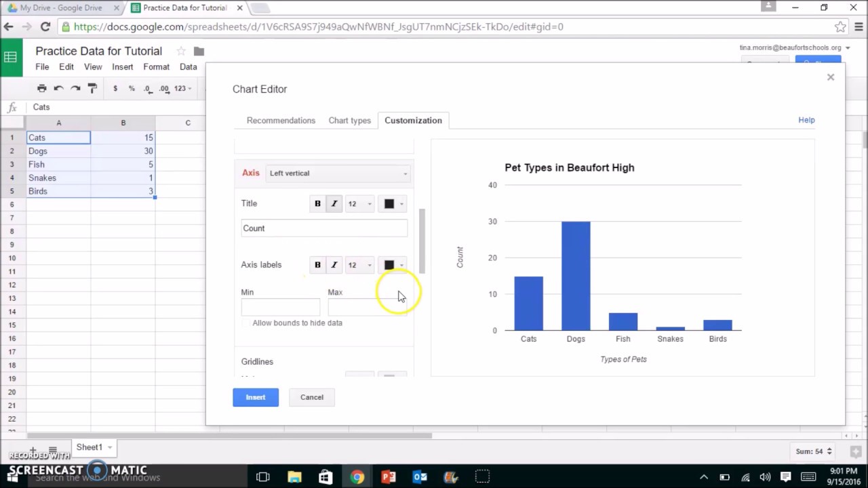Image resolution: width=868 pixels, height=488 pixels.
Task: Open the Insert menu
Action: [x=123, y=67]
